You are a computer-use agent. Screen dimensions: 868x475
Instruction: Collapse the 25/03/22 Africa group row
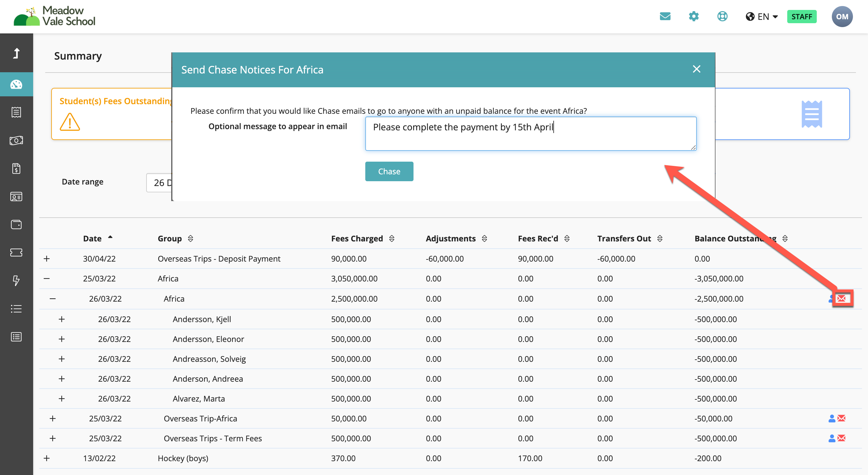point(47,278)
